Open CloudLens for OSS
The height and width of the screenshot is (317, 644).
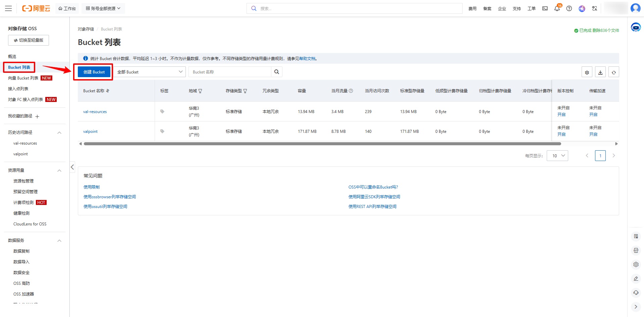click(x=30, y=224)
